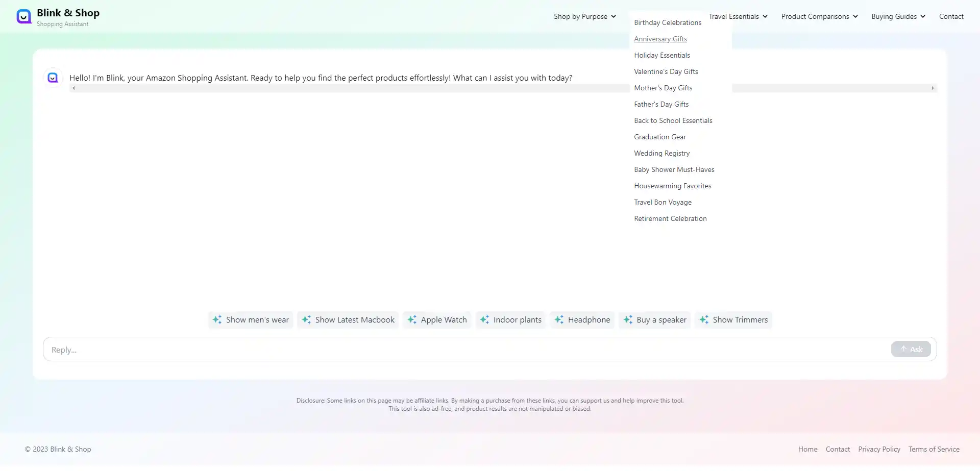The width and height of the screenshot is (980, 471).
Task: Choose the Buy a speaker suggestion
Action: (655, 320)
